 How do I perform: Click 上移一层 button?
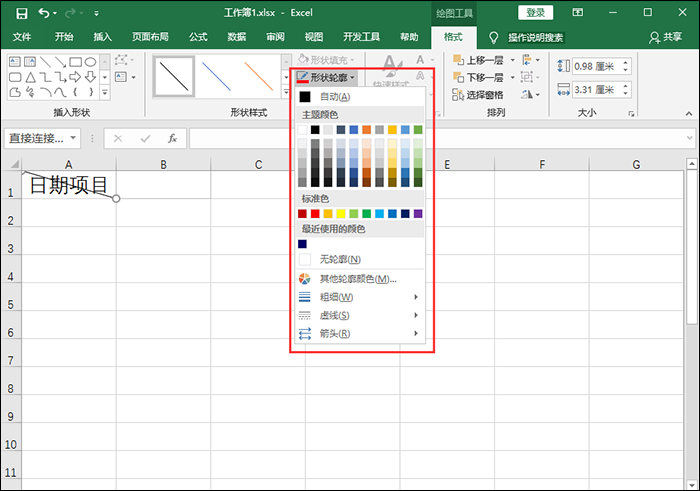click(478, 60)
